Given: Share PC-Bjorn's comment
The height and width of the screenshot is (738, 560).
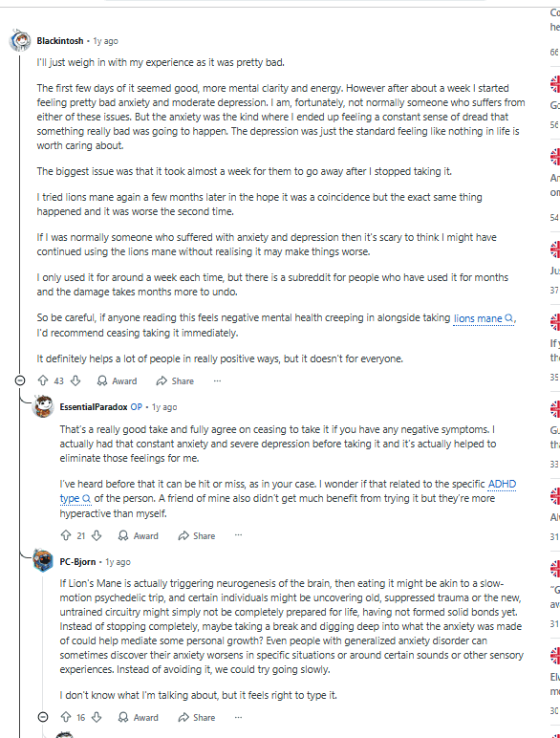Looking at the screenshot, I should [197, 717].
